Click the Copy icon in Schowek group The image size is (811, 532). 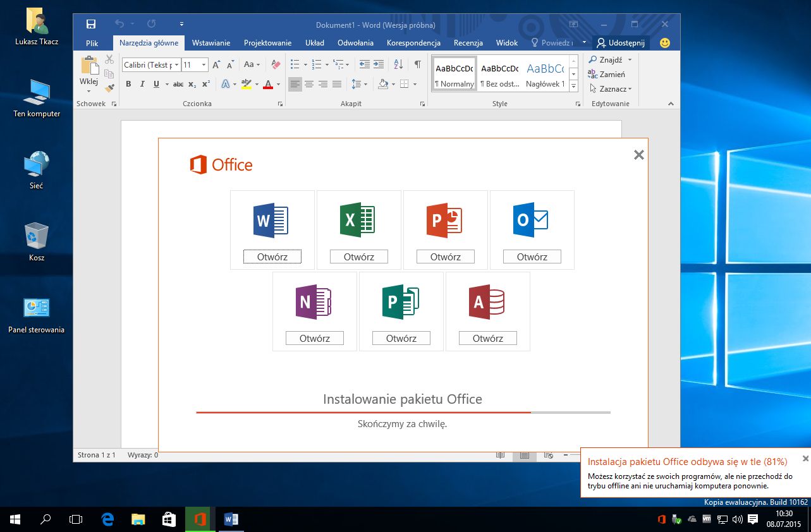click(109, 74)
